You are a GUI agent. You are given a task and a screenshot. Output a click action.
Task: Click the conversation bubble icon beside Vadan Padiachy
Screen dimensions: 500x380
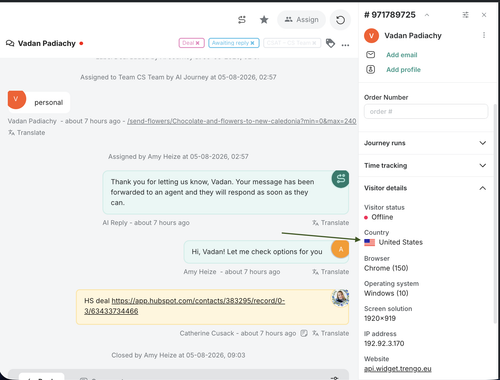tap(10, 43)
